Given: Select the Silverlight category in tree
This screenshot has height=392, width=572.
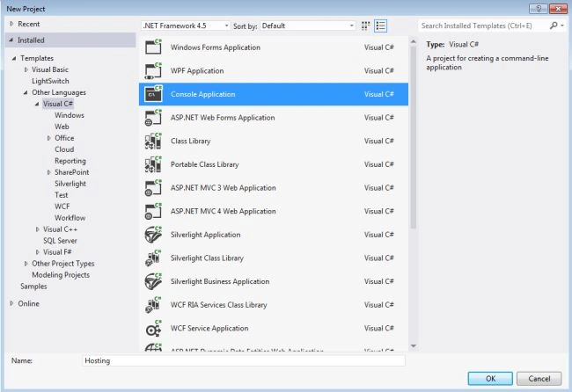Looking at the screenshot, I should (x=70, y=184).
